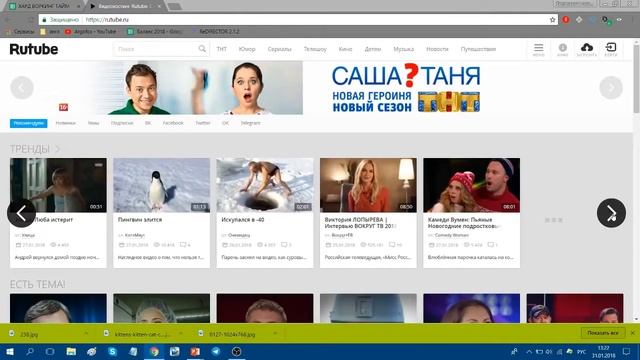Open the notification center icon
This screenshot has height=360, width=640.
click(x=627, y=352)
